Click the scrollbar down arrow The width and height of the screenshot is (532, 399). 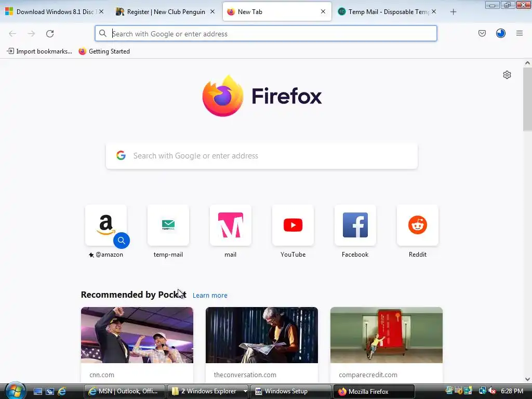(x=527, y=379)
